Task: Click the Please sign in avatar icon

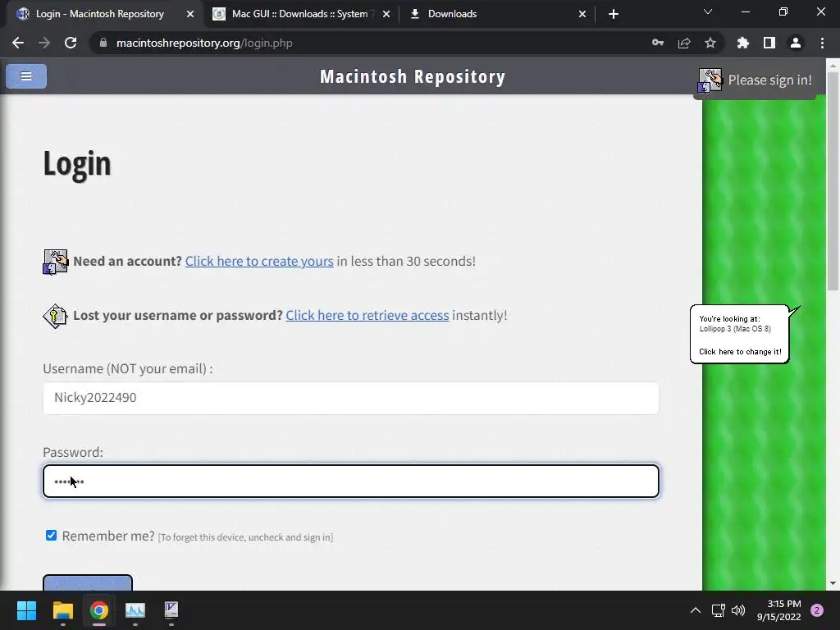Action: tap(710, 80)
